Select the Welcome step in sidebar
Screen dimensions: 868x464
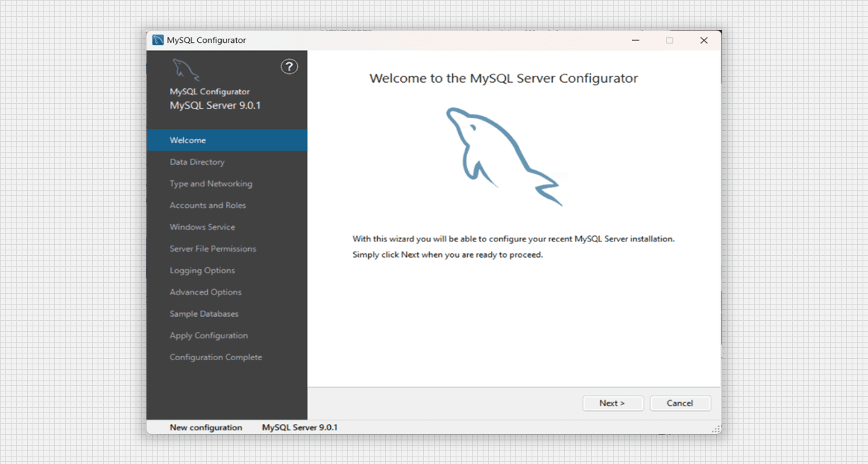tap(188, 140)
